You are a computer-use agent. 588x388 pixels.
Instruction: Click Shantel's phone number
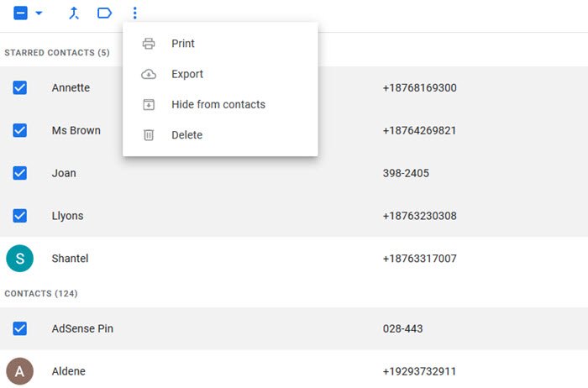click(419, 259)
